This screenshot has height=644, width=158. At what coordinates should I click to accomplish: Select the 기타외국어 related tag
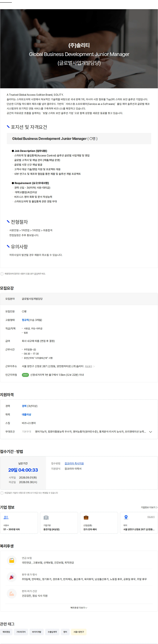[21, 632]
